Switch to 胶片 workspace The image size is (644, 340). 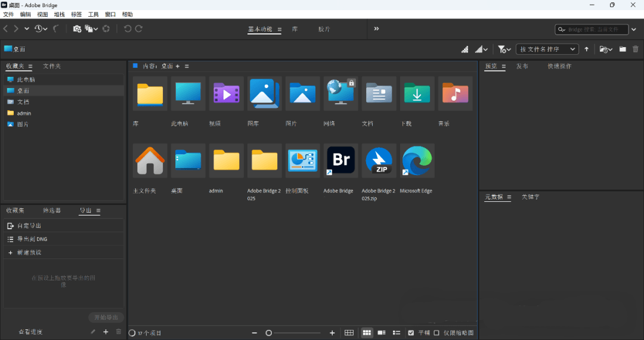pyautogui.click(x=324, y=29)
